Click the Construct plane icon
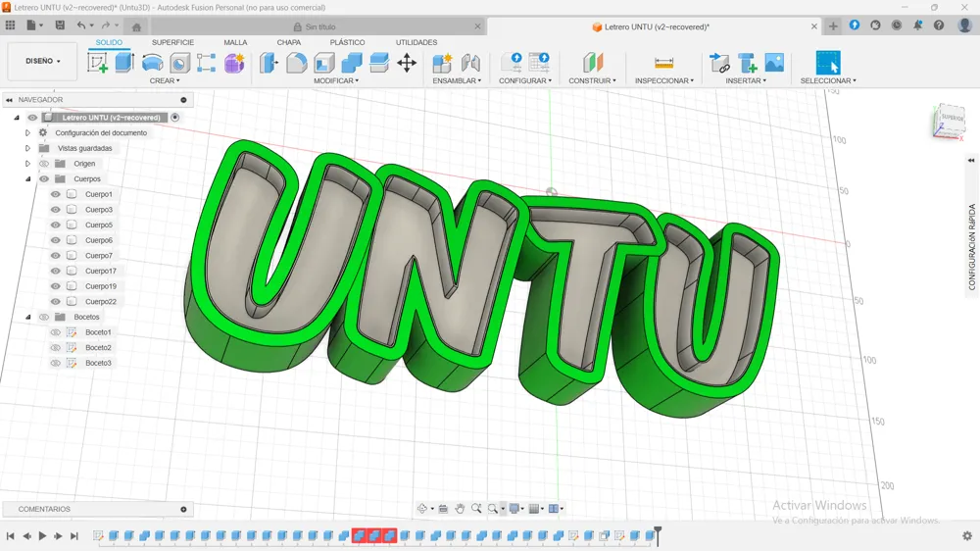The height and width of the screenshot is (551, 980). click(x=593, y=63)
